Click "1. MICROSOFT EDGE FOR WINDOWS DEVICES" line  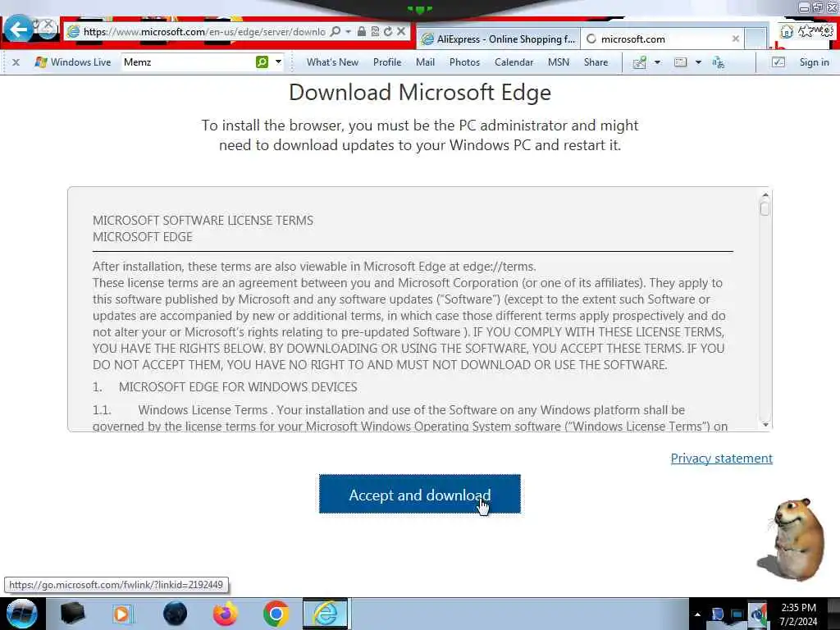point(225,387)
